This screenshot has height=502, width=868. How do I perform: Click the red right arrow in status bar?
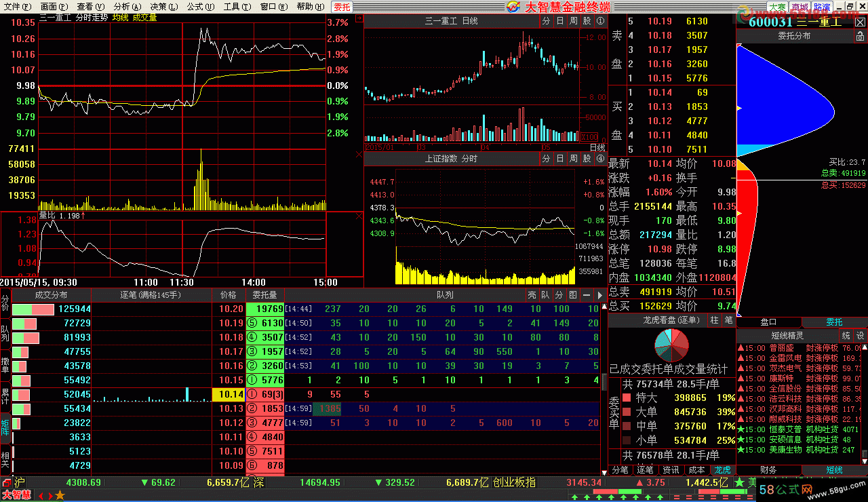(x=50, y=496)
